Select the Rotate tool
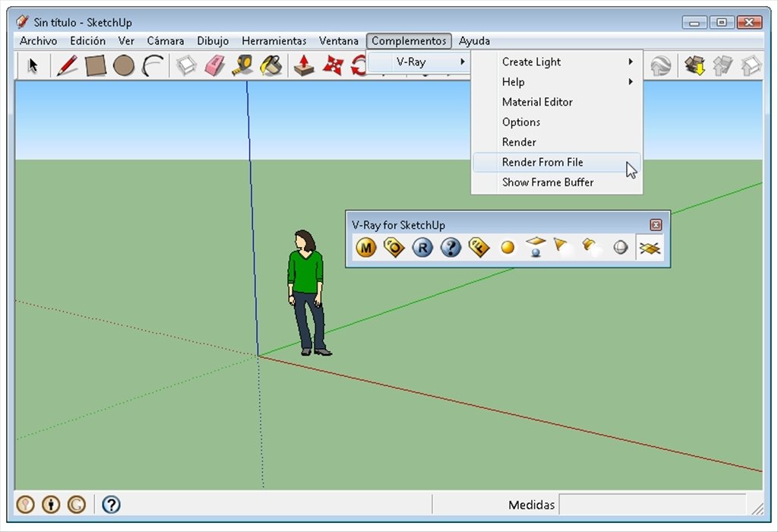This screenshot has height=532, width=778. [359, 65]
